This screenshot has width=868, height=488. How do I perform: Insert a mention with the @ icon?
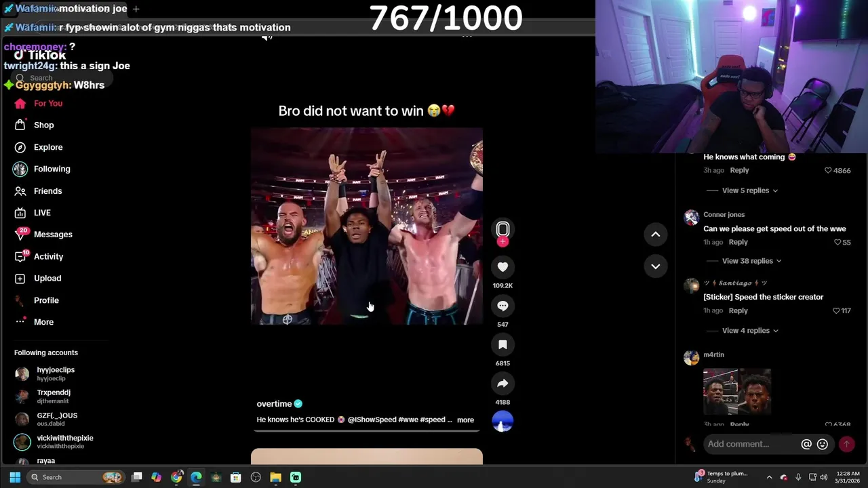click(806, 444)
